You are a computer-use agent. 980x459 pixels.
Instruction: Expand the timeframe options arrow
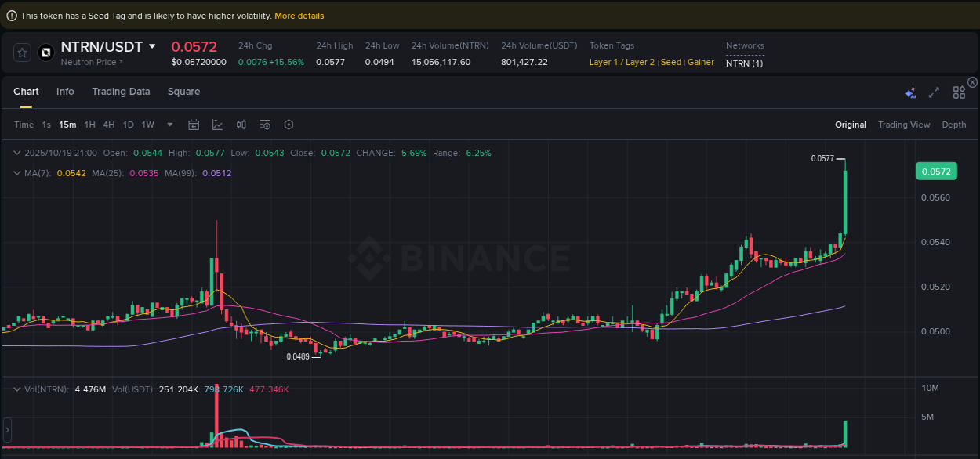pos(169,125)
